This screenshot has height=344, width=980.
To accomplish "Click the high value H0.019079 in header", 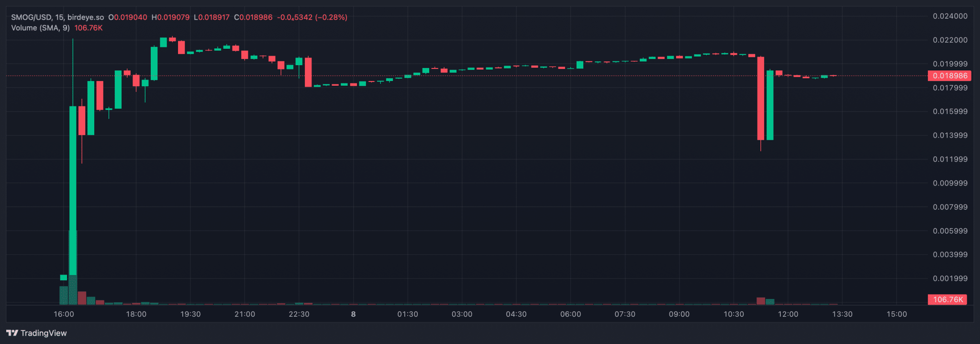I will 170,17.
